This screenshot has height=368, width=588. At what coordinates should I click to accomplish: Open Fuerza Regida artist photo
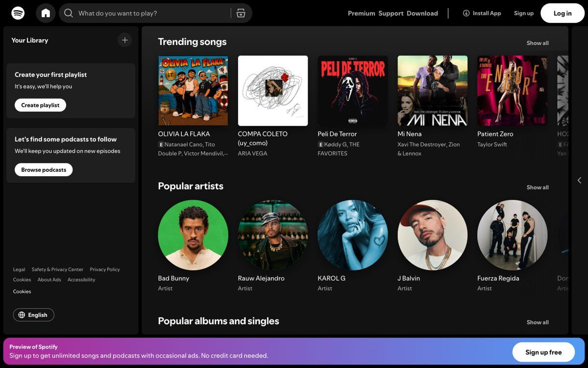513,235
